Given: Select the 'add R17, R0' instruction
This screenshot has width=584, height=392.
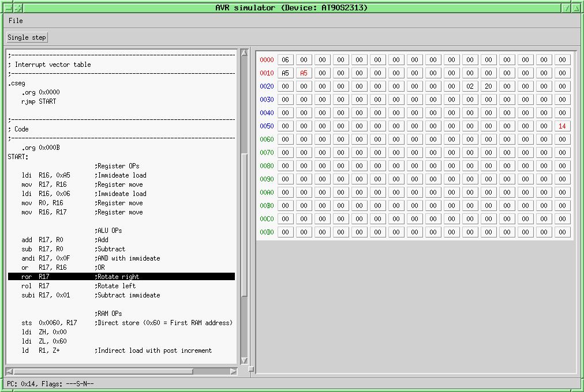Looking at the screenshot, I should click(121, 240).
